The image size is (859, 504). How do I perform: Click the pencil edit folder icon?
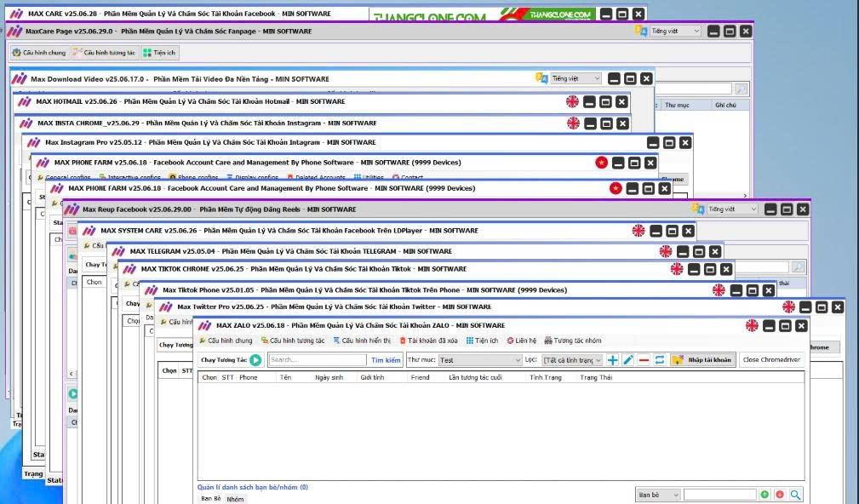pos(628,360)
